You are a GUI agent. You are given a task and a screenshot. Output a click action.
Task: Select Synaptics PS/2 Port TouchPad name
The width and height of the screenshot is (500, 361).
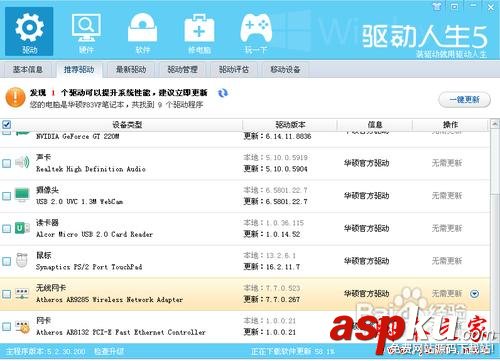click(89, 267)
